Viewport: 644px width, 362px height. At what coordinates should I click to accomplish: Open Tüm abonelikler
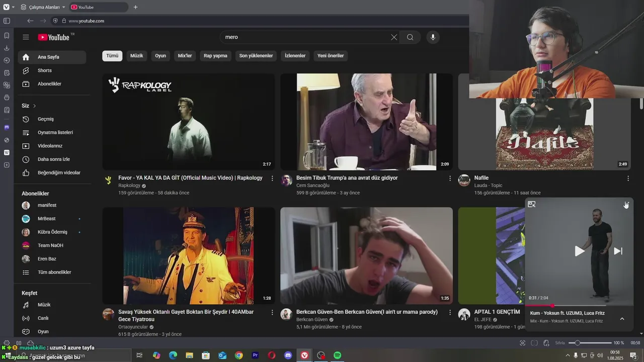tap(52, 273)
